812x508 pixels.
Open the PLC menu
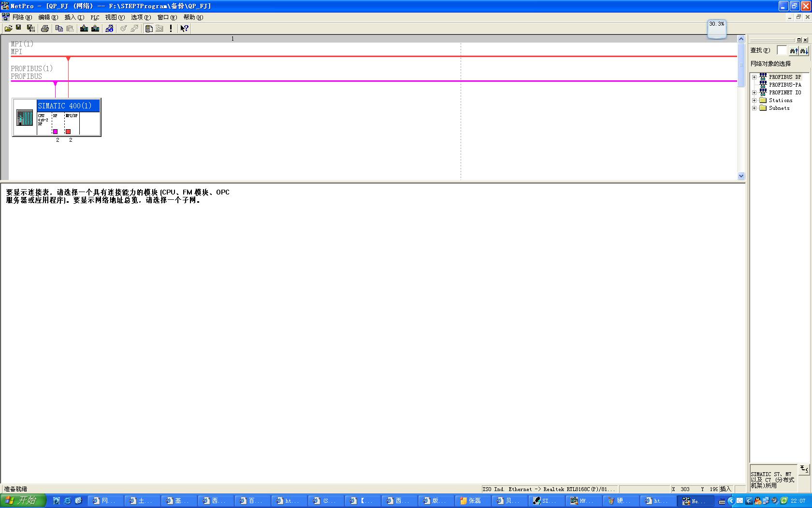coord(95,17)
